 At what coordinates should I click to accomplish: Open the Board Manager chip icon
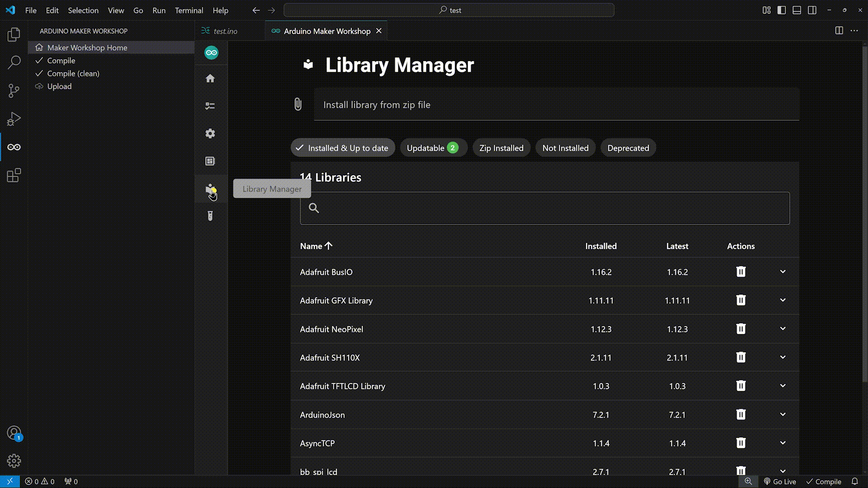click(210, 161)
